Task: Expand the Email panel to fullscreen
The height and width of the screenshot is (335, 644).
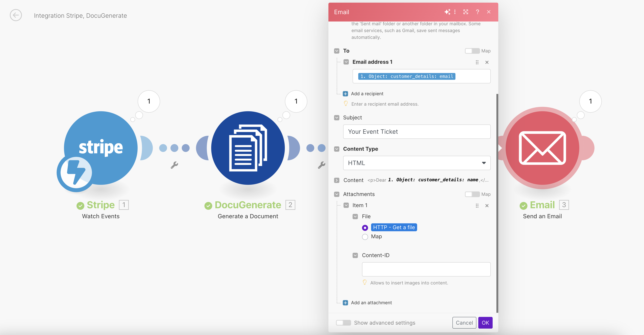Action: coord(465,12)
